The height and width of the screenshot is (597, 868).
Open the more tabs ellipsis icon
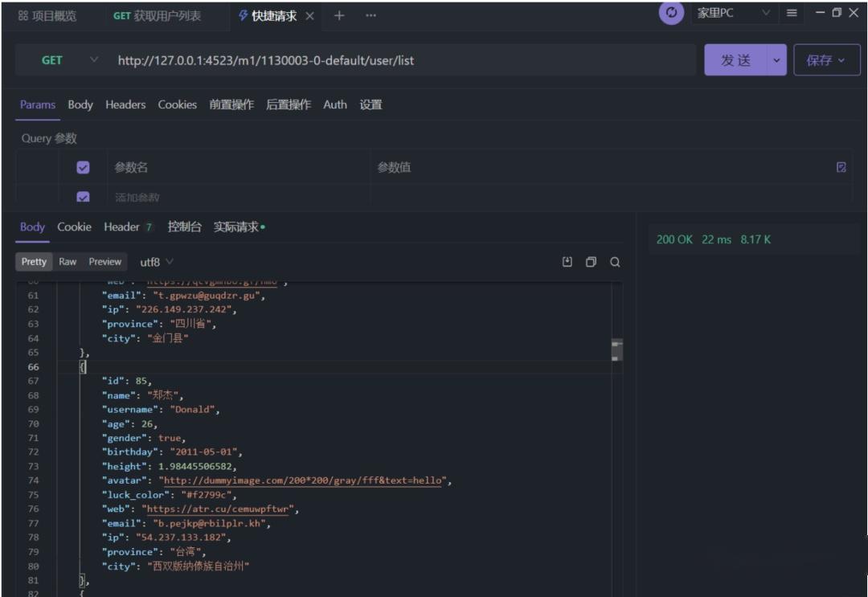[x=371, y=15]
